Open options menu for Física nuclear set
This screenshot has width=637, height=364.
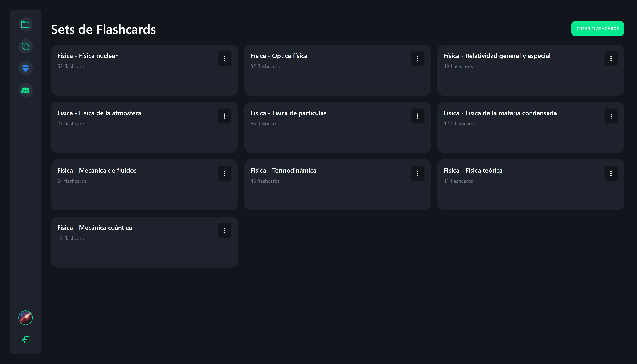coord(225,59)
